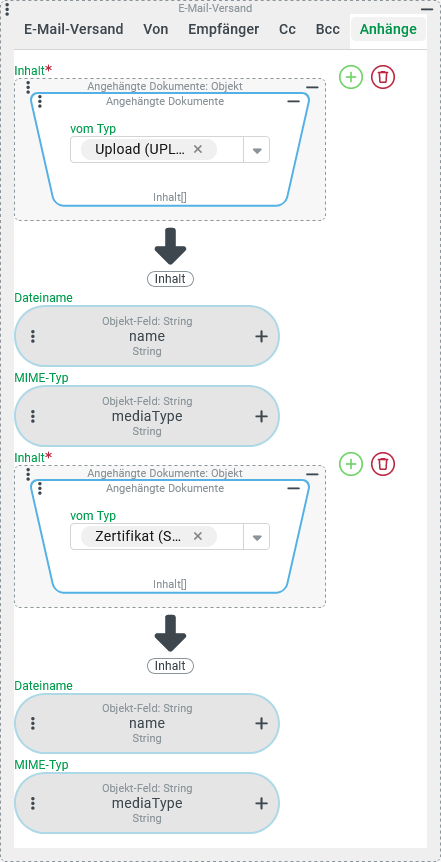Click green add button beside second Inhalt
The image size is (441, 862).
click(x=351, y=464)
